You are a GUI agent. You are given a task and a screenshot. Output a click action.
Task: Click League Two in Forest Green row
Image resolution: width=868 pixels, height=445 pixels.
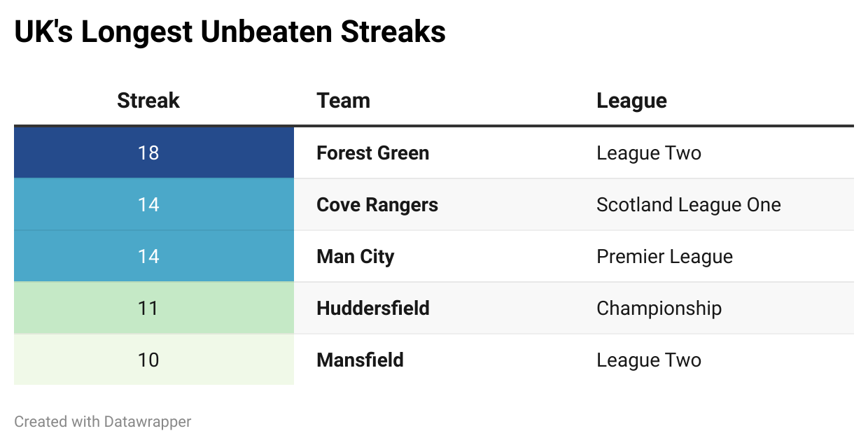(649, 153)
